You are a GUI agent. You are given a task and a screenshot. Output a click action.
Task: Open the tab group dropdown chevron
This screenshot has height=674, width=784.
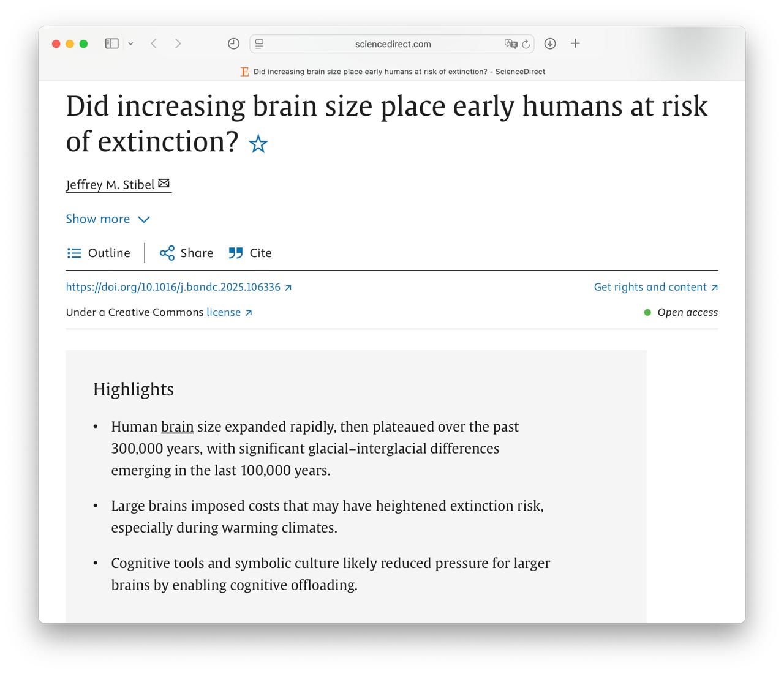pyautogui.click(x=130, y=43)
